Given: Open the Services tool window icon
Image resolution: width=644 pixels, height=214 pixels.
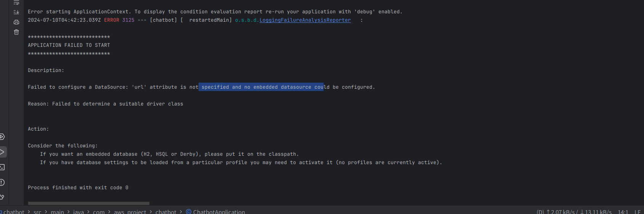Looking at the screenshot, I should click(2, 137).
